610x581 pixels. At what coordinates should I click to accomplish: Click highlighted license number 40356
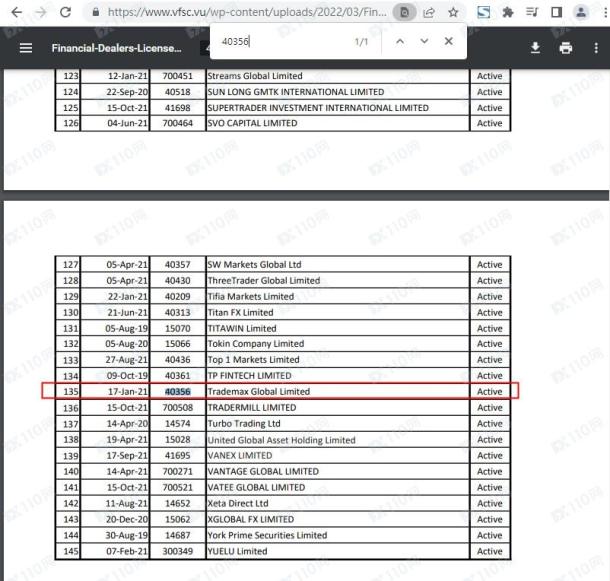tap(178, 391)
